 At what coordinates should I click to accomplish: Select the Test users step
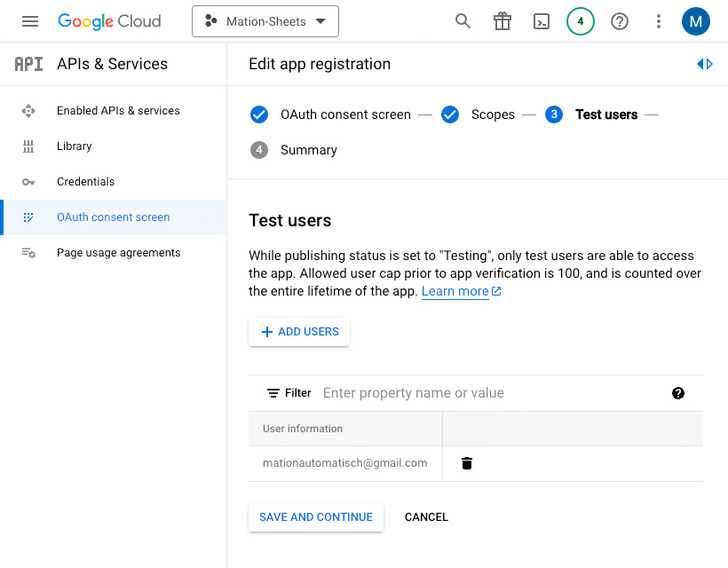(x=606, y=114)
